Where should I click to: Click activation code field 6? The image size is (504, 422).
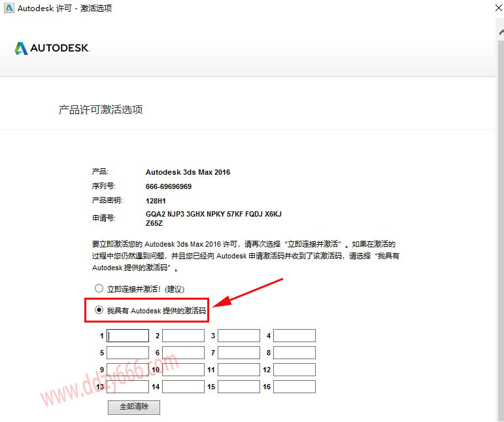click(x=183, y=353)
